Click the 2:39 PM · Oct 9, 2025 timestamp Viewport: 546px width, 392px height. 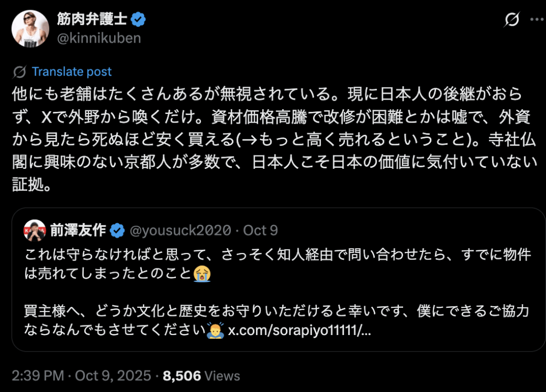point(81,376)
